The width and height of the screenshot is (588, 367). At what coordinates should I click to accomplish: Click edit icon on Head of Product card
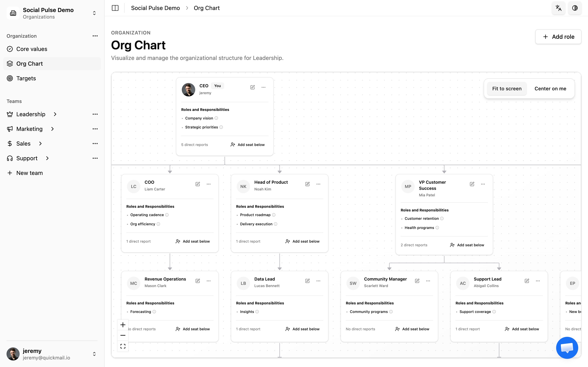(x=307, y=184)
